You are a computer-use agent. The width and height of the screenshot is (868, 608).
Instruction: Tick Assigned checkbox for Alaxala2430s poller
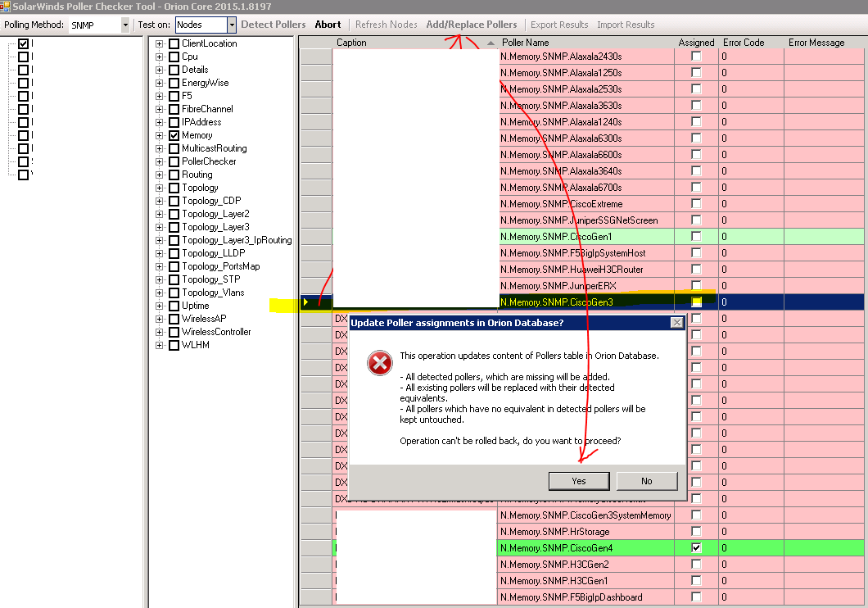[696, 56]
